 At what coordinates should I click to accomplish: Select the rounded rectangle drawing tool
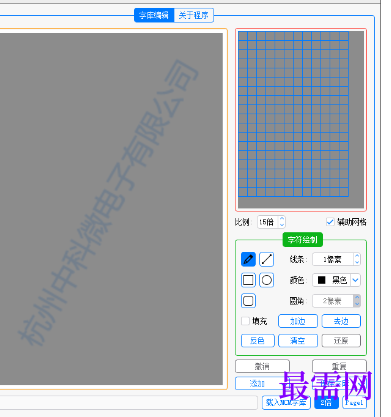pos(248,301)
